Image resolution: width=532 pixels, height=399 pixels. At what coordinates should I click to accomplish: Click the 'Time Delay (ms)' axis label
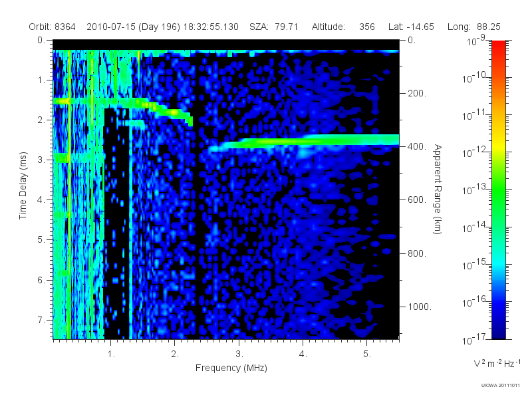[x=23, y=186]
